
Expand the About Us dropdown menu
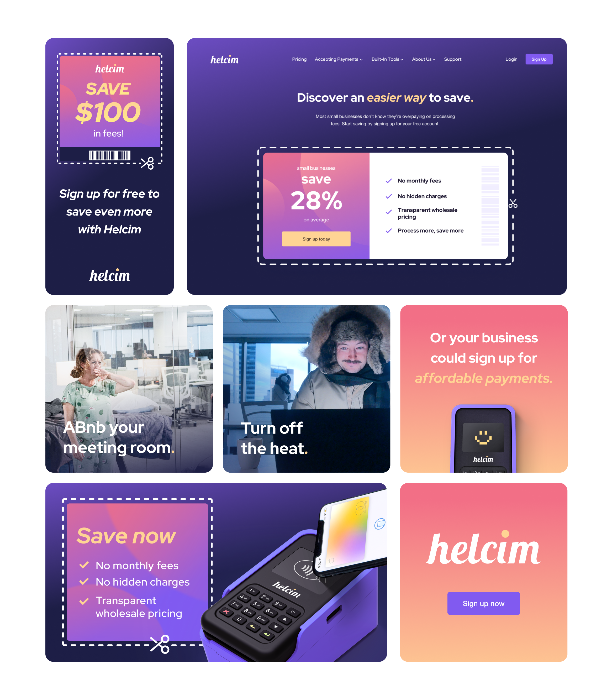424,59
